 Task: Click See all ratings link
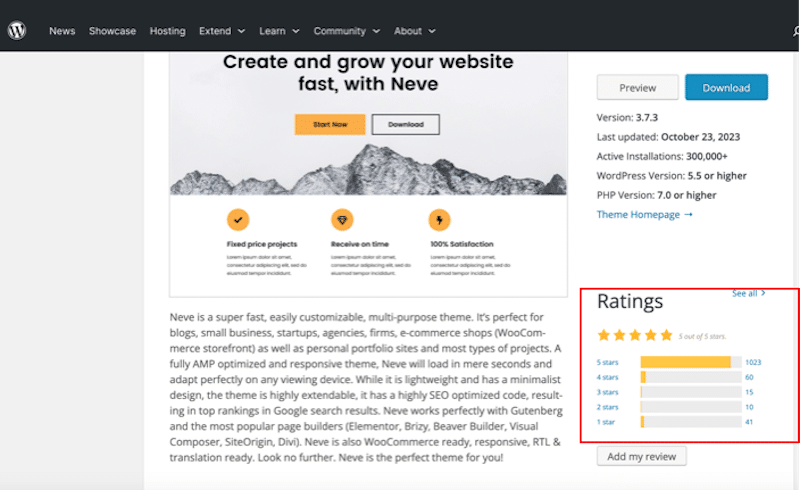pyautogui.click(x=748, y=294)
